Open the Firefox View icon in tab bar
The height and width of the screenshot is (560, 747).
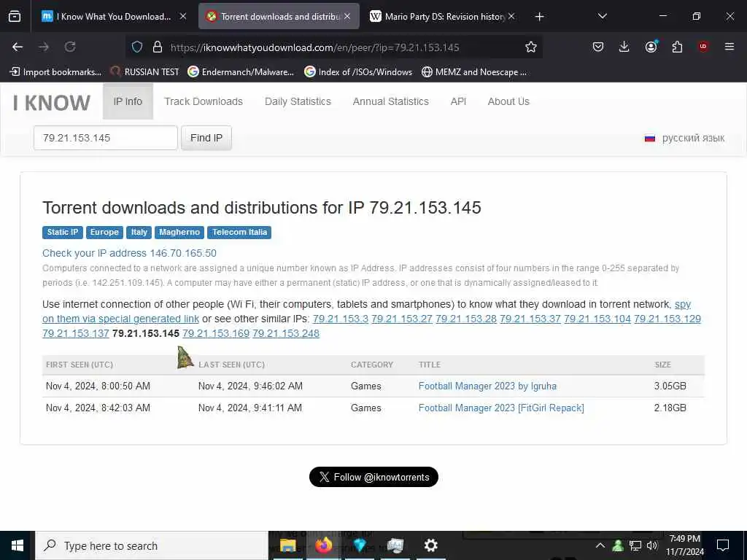click(x=15, y=17)
